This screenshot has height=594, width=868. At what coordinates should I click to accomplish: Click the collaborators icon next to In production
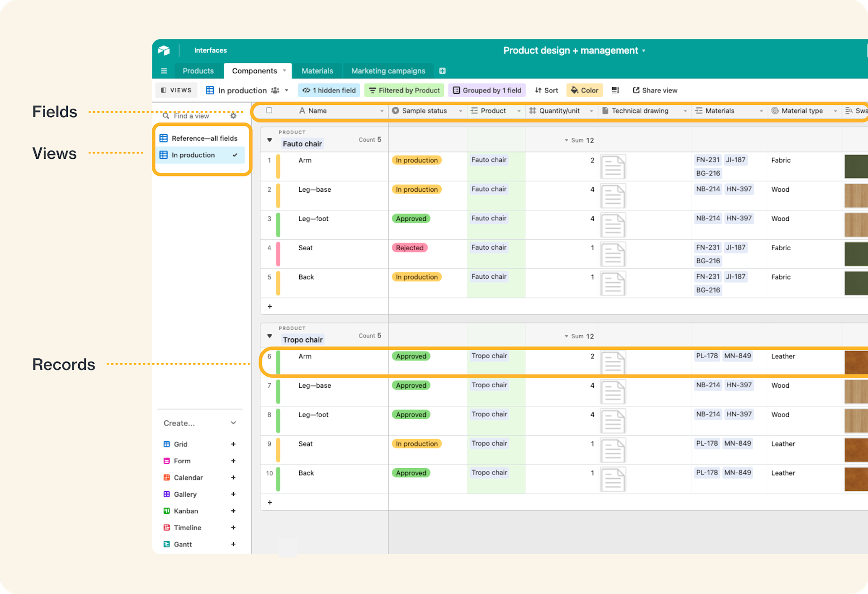coord(275,90)
